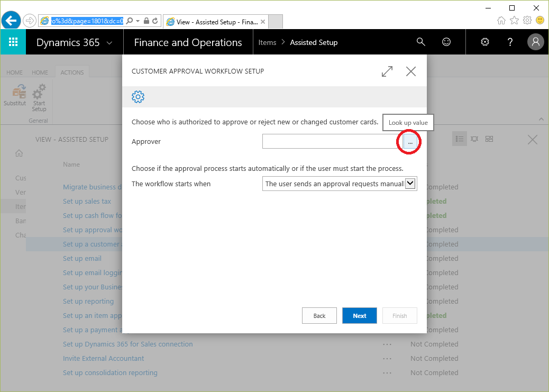Click the browser forward arrow

click(x=30, y=21)
